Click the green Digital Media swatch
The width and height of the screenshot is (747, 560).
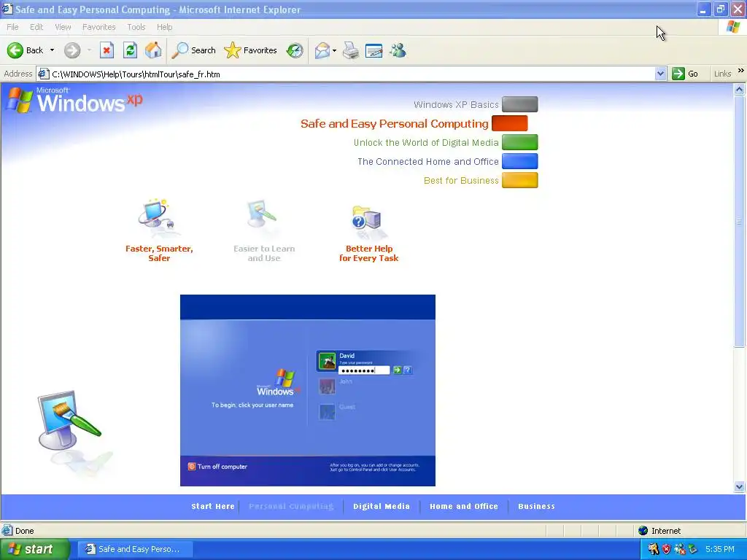click(519, 142)
